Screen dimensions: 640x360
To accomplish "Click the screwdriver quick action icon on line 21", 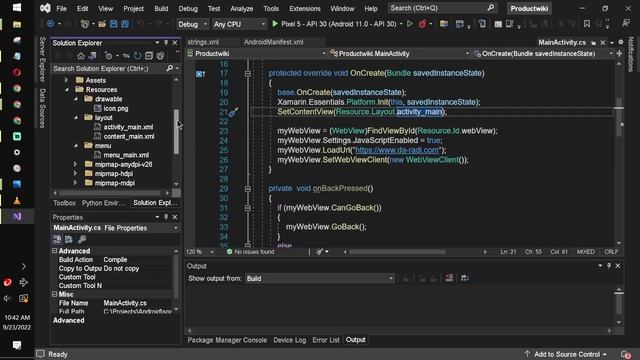I will pos(233,112).
